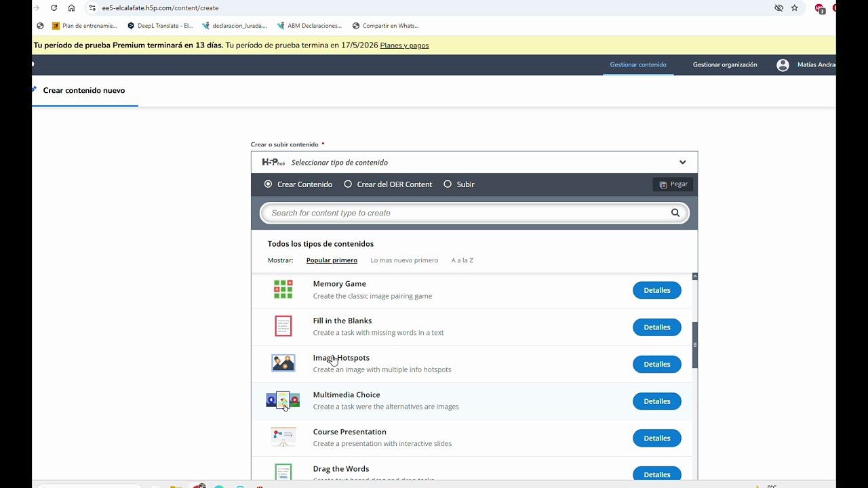Click Detalles for Course Presentation

click(x=657, y=438)
